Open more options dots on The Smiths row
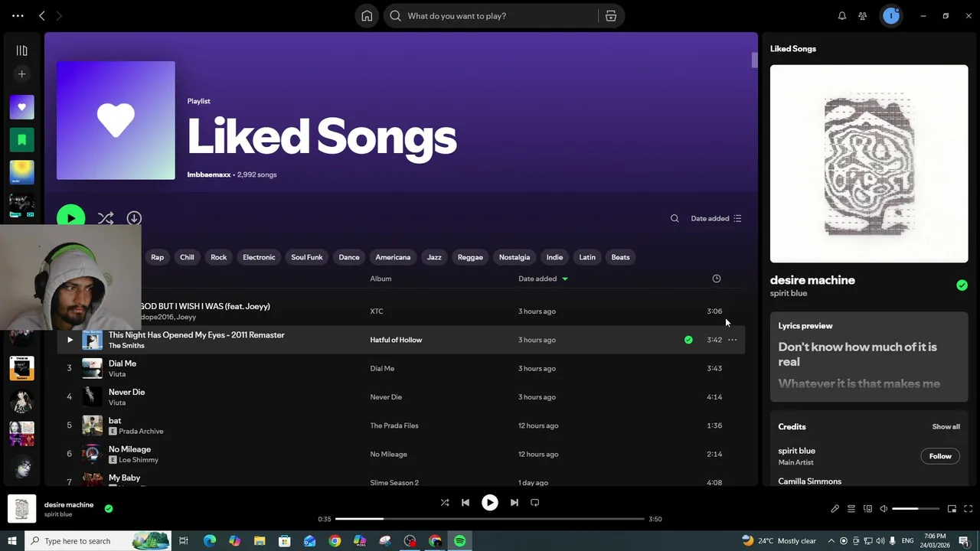This screenshot has height=551, width=980. point(733,340)
